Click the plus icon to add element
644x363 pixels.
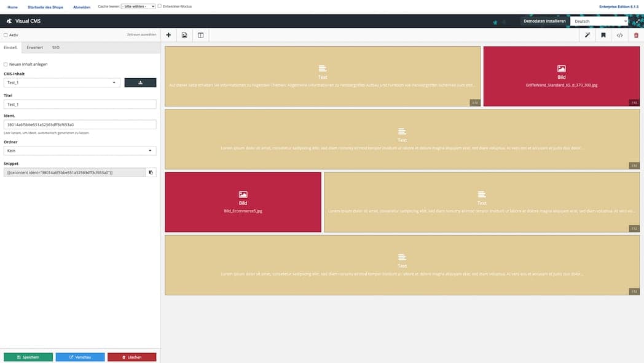pos(168,34)
